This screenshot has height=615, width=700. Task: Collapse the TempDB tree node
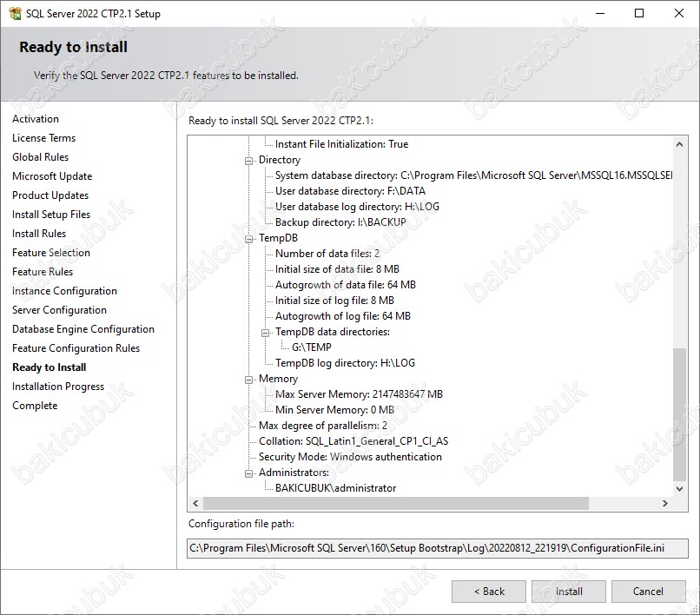[248, 239]
